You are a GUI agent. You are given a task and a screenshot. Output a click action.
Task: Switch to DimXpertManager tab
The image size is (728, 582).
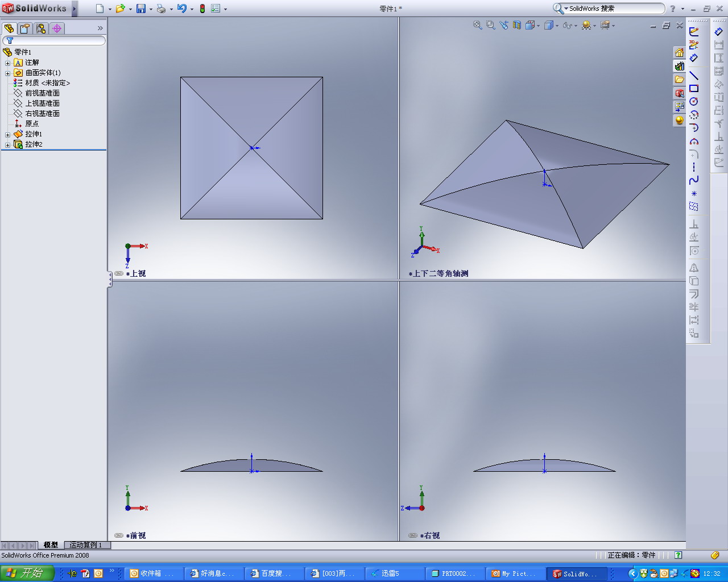tap(57, 28)
